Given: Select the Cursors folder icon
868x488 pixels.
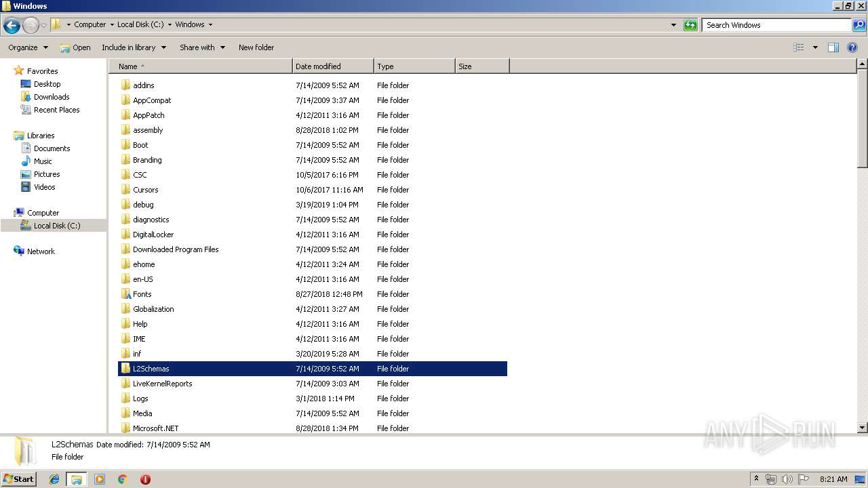Looking at the screenshot, I should [x=125, y=190].
